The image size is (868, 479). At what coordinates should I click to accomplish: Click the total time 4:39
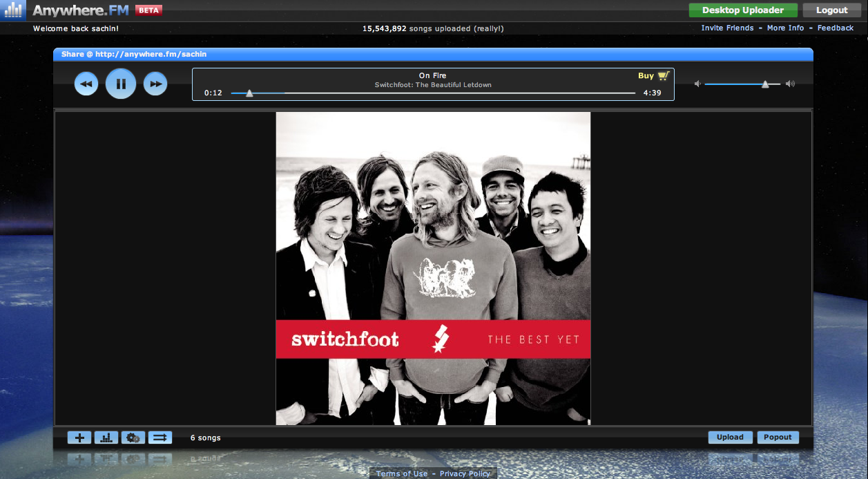pyautogui.click(x=652, y=93)
